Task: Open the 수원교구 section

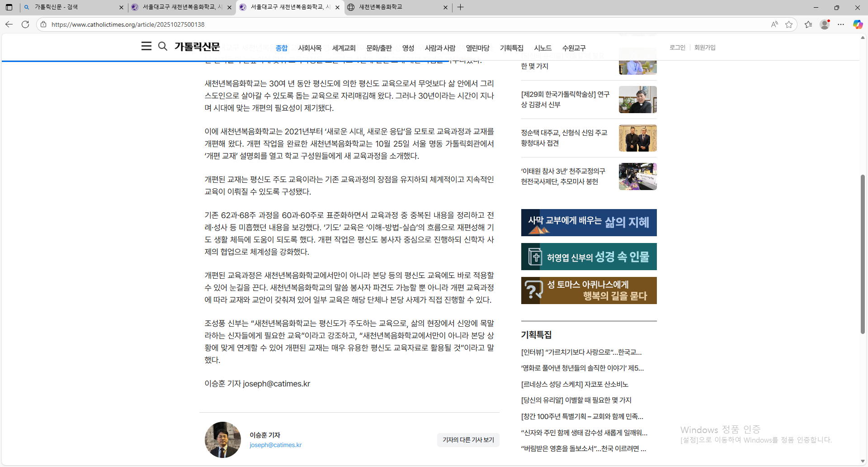Action: point(574,48)
